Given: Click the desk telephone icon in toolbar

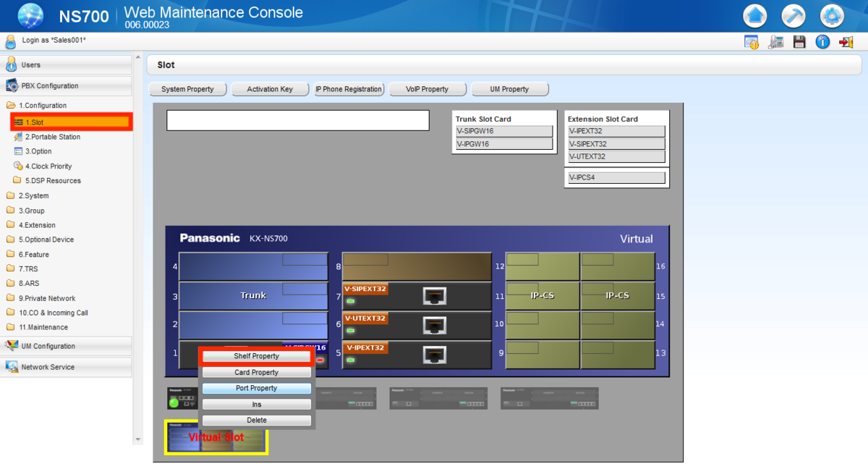Looking at the screenshot, I should [775, 42].
